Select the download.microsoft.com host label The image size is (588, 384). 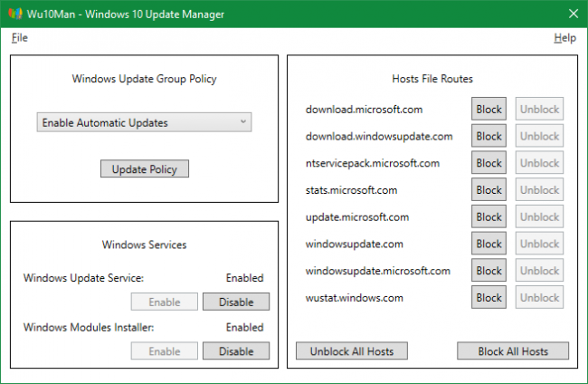[364, 110]
